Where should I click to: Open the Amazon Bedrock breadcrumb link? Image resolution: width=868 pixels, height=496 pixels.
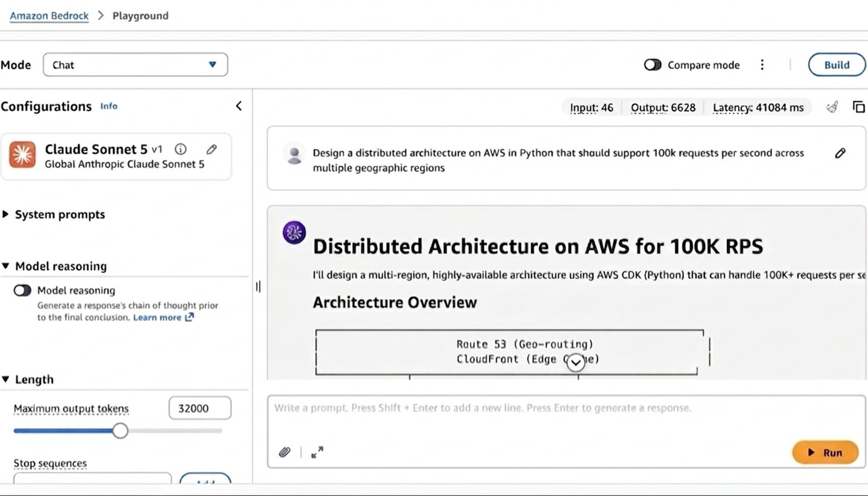click(49, 15)
